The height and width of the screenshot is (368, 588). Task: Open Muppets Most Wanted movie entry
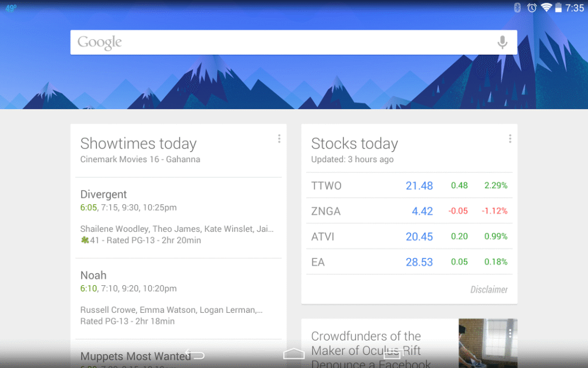[136, 356]
